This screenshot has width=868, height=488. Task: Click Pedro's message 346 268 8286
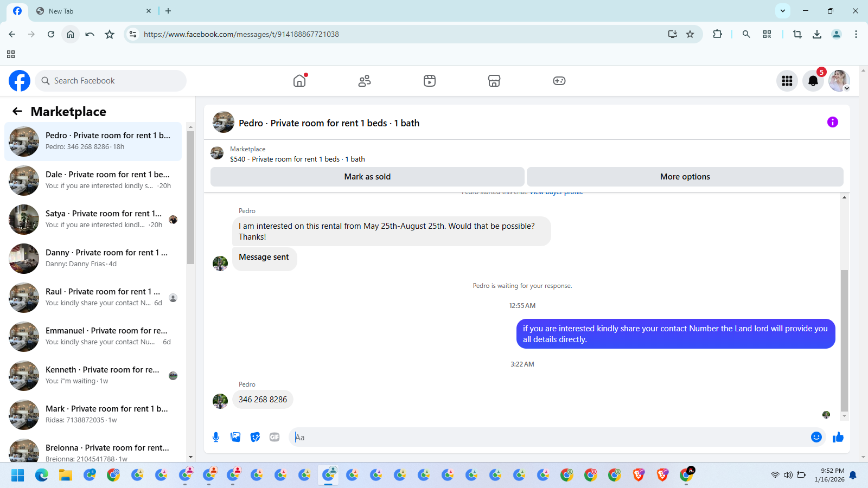coord(263,400)
